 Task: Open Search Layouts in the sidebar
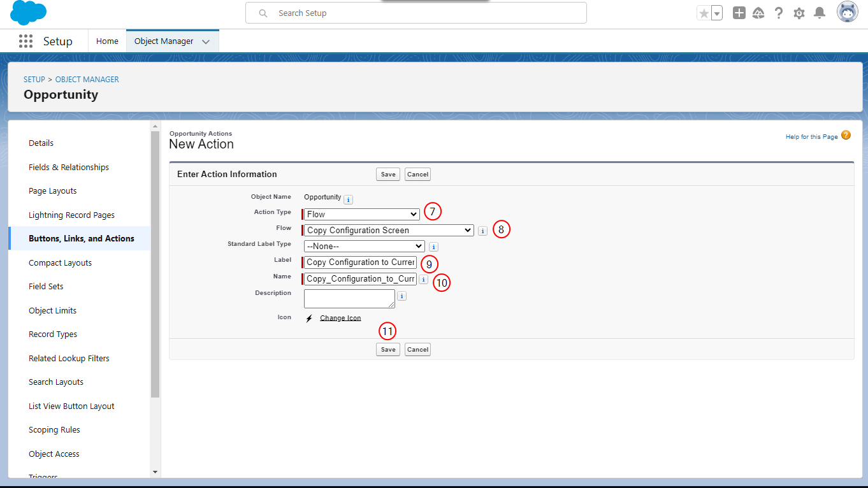[x=56, y=382]
